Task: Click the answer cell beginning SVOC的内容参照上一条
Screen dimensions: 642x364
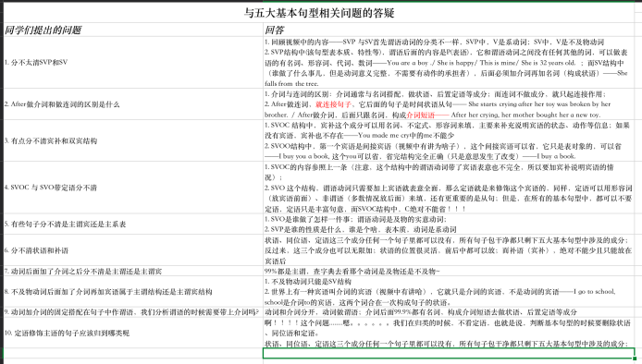Action: [449, 188]
